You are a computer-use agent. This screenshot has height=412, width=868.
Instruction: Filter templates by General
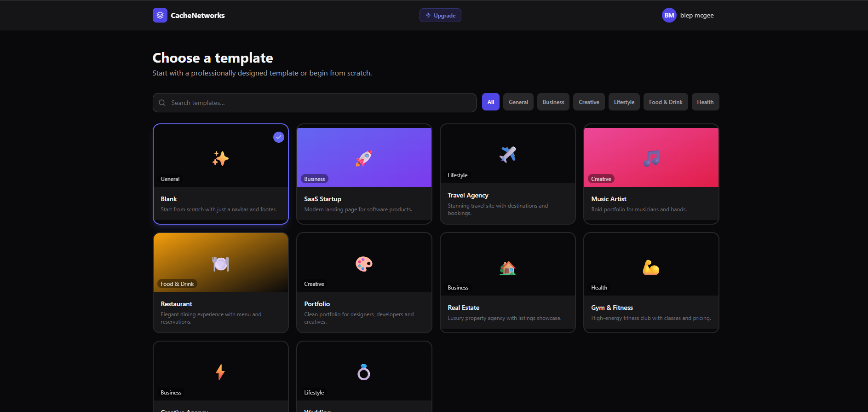pyautogui.click(x=518, y=102)
